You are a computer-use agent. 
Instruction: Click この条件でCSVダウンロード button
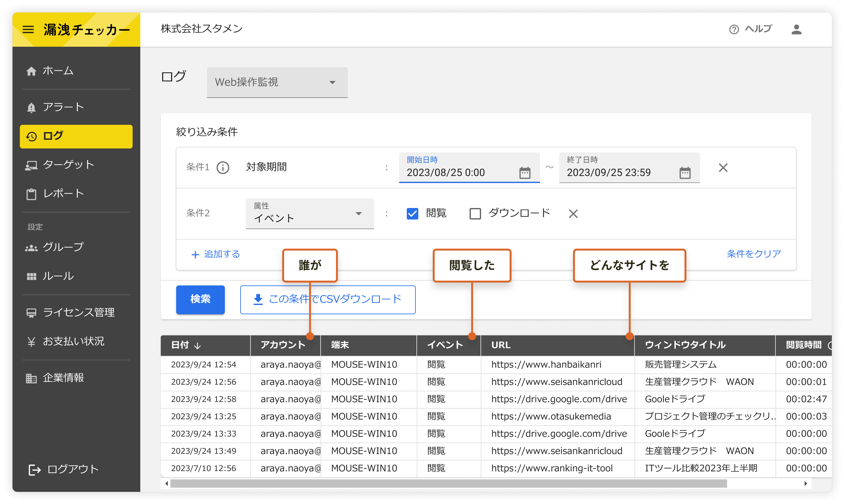pos(328,300)
